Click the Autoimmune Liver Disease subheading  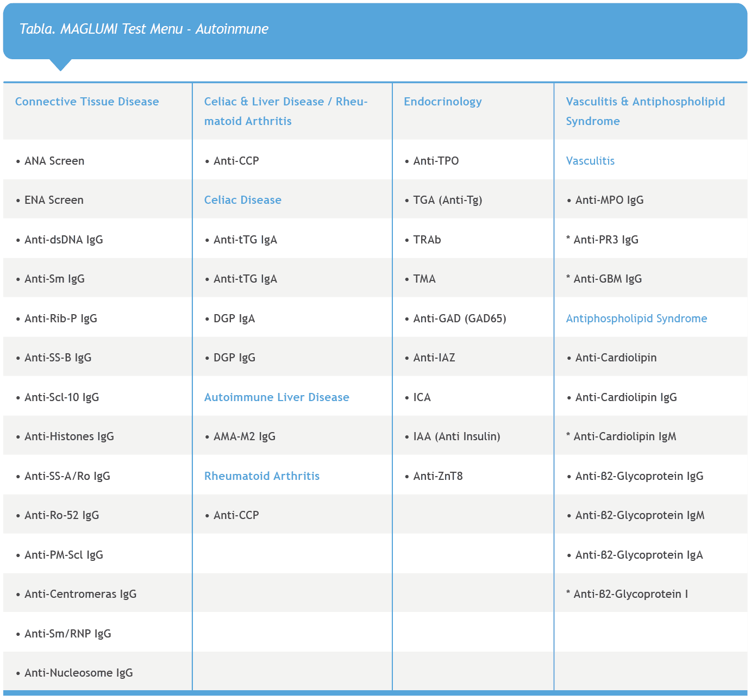[277, 397]
